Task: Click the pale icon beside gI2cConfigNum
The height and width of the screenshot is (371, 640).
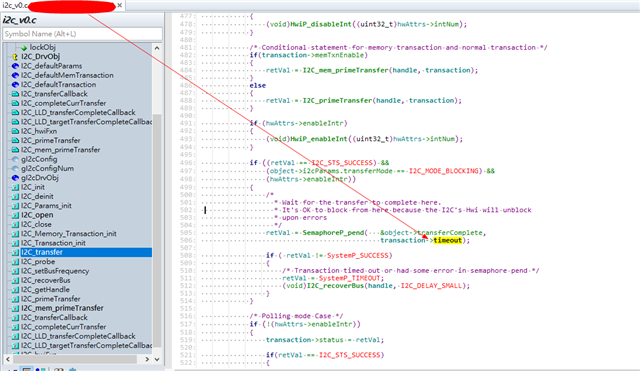Action: 15,169
